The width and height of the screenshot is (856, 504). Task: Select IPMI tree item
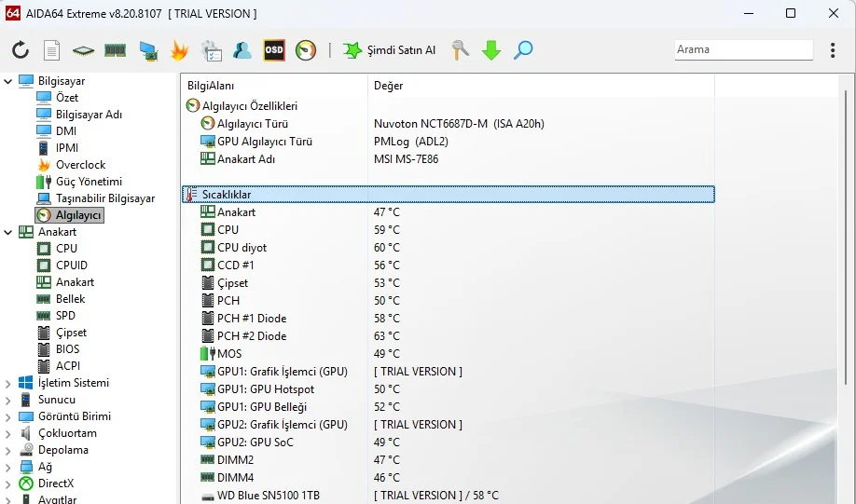tap(57, 148)
